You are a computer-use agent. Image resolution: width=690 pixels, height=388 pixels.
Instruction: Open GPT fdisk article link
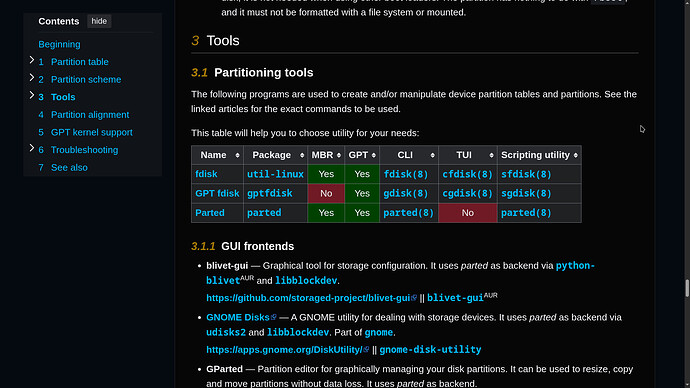pyautogui.click(x=217, y=194)
